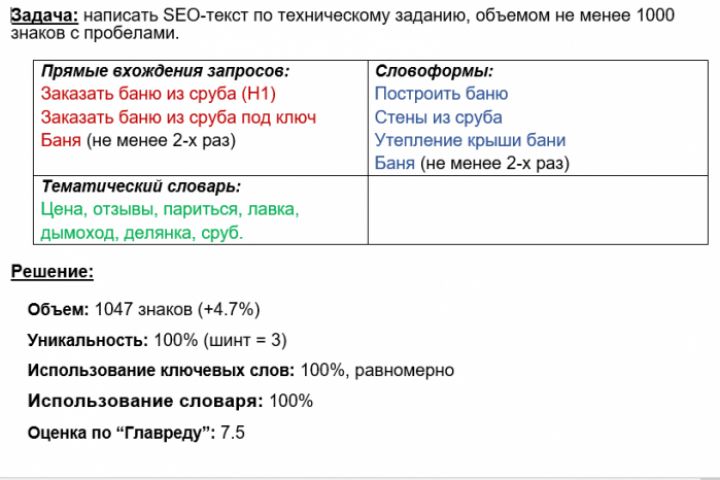
Task: Click the underlined "Решение:" heading
Action: point(52,271)
